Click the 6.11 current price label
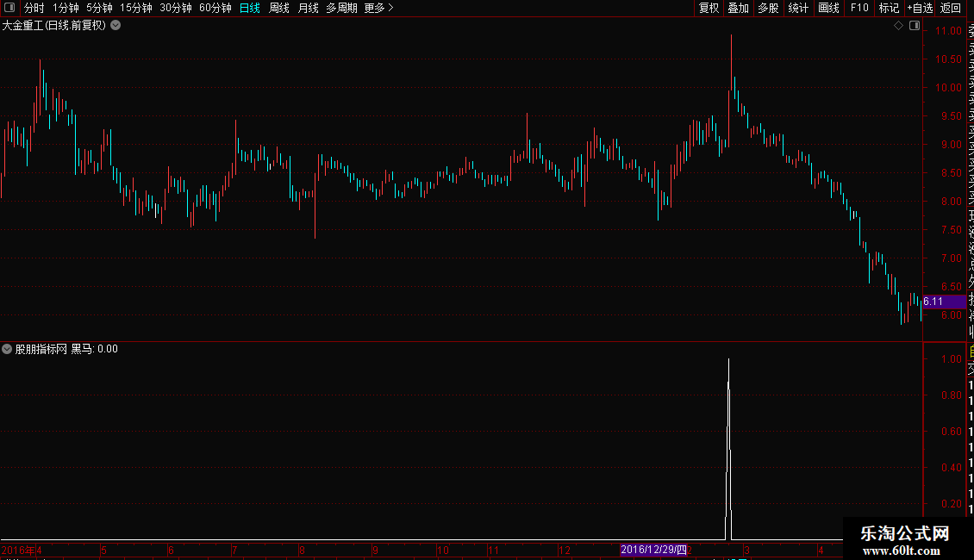The height and width of the screenshot is (560, 974). click(944, 302)
